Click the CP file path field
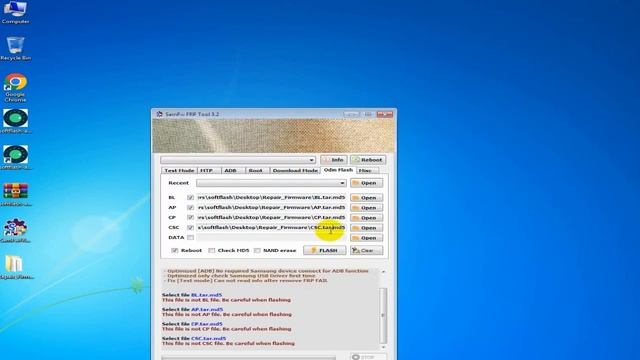Viewport: 640px width, 360px height. (271, 218)
